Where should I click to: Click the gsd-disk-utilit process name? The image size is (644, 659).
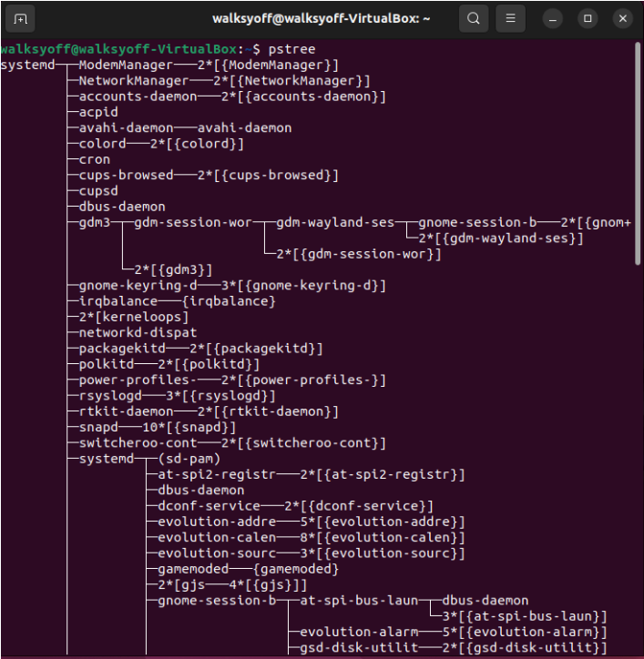tap(359, 648)
